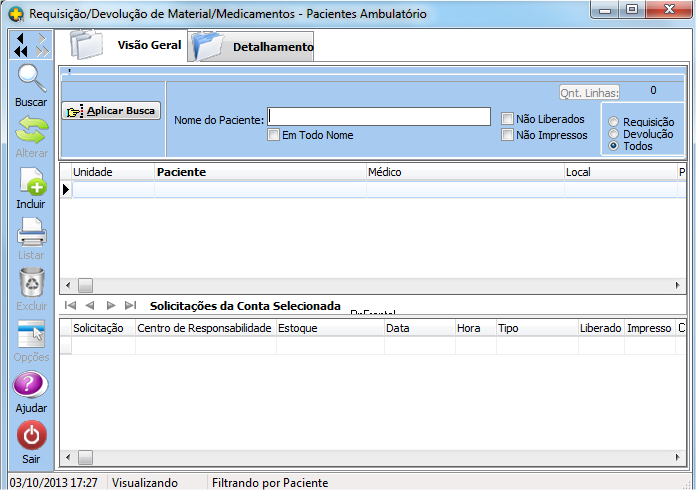Click the Excluir trash bin icon

[31, 283]
